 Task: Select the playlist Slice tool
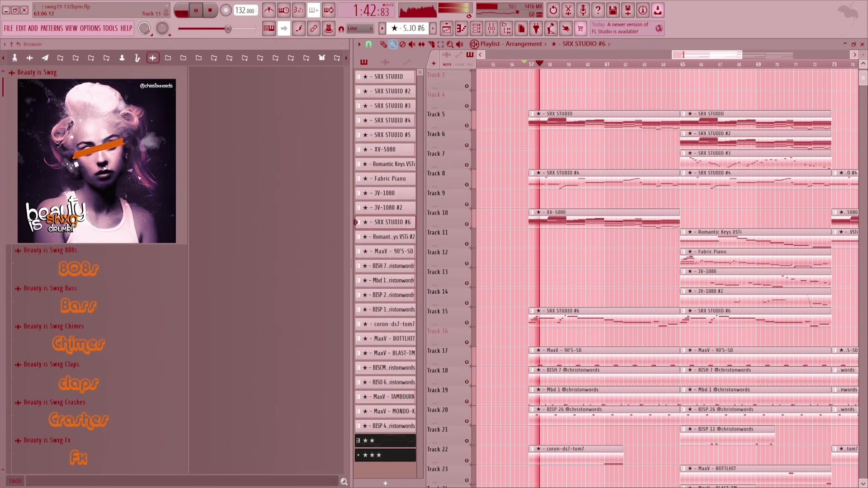[431, 44]
